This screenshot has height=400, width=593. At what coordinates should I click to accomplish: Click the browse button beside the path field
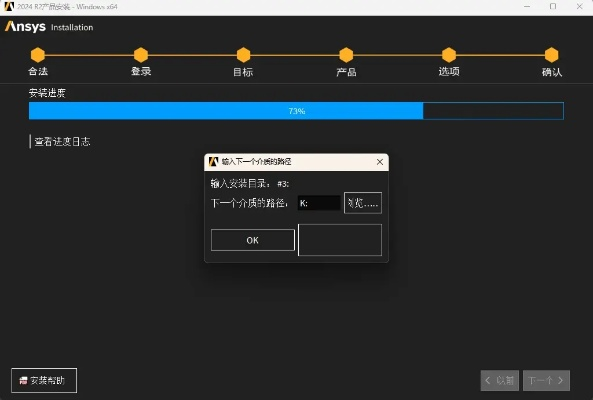click(x=363, y=203)
